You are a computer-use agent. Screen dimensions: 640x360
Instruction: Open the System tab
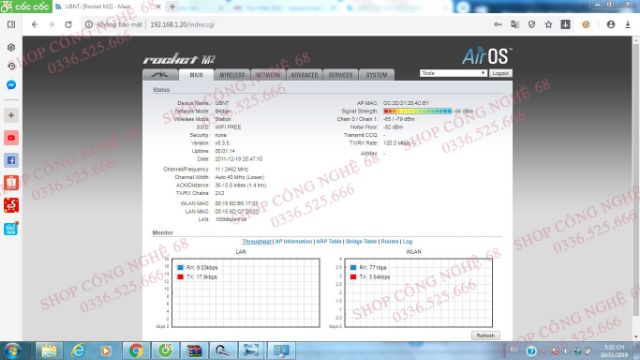[376, 75]
